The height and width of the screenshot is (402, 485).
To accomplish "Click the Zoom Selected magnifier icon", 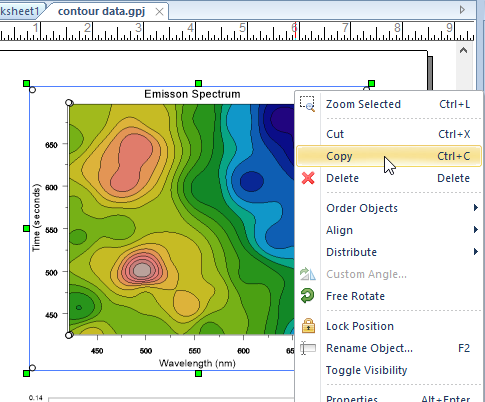I will [307, 104].
